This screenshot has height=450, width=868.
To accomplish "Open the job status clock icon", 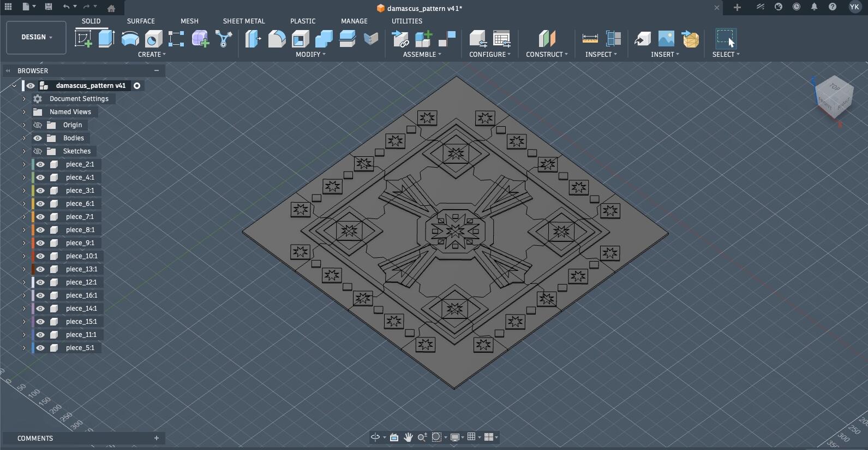I will (797, 7).
